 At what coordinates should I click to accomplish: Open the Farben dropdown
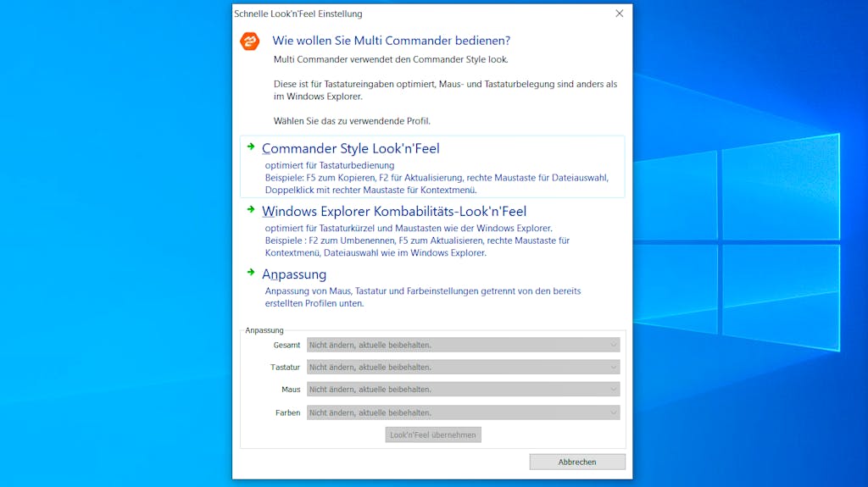464,412
